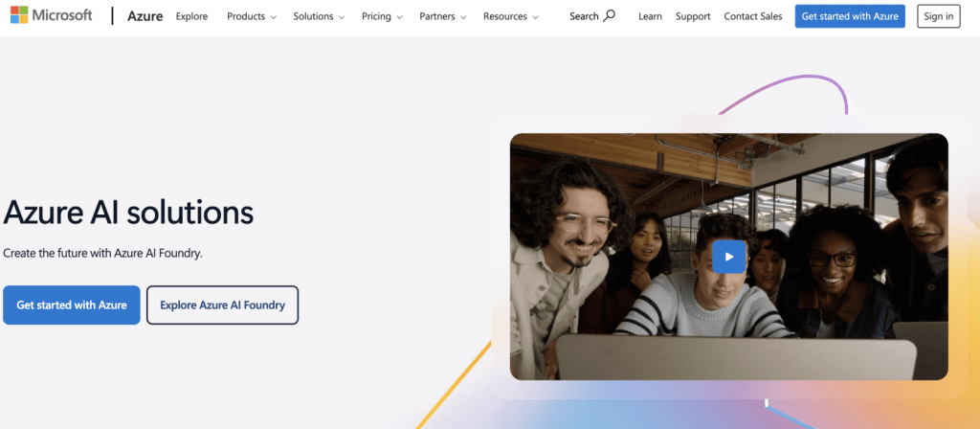Open the Support link

point(693,16)
